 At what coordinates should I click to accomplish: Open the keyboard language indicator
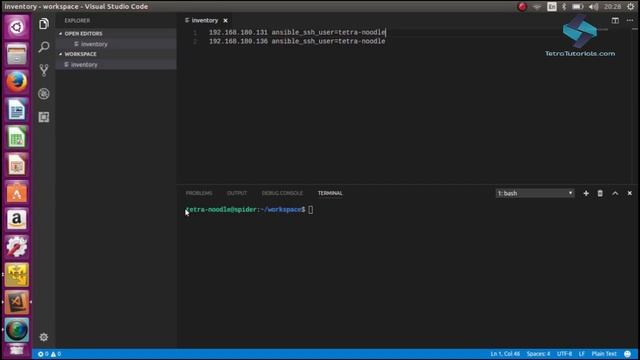(551, 7)
